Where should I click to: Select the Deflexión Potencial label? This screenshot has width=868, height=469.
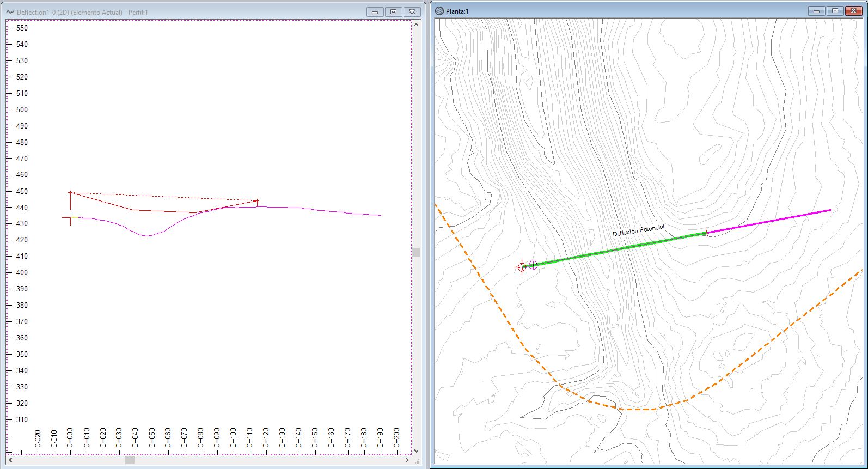coord(638,230)
